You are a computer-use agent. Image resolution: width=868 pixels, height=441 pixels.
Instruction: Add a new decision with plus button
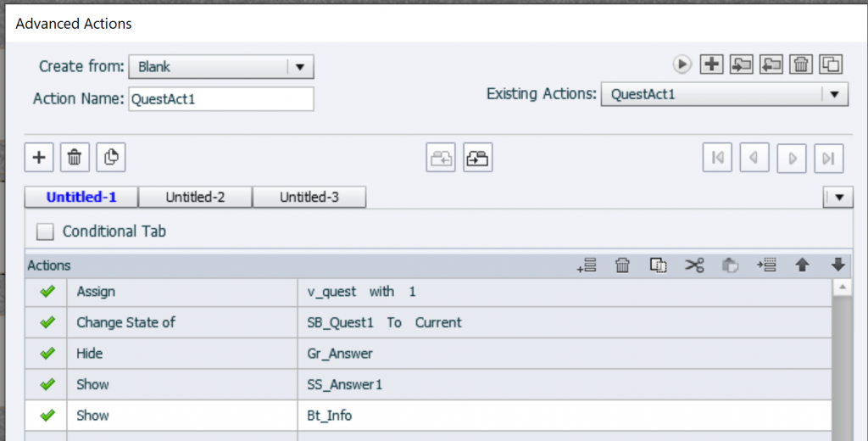[x=38, y=157]
